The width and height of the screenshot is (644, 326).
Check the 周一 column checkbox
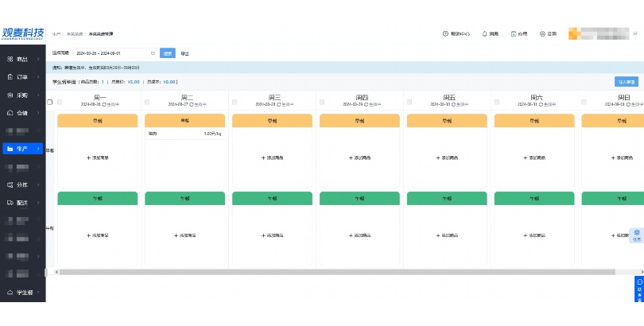[x=60, y=102]
